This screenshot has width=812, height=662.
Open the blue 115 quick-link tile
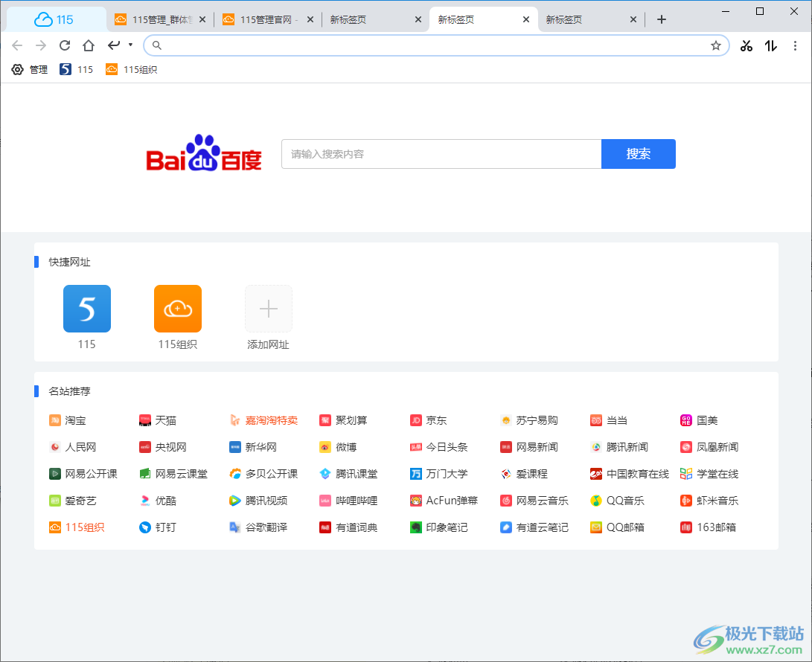point(87,309)
